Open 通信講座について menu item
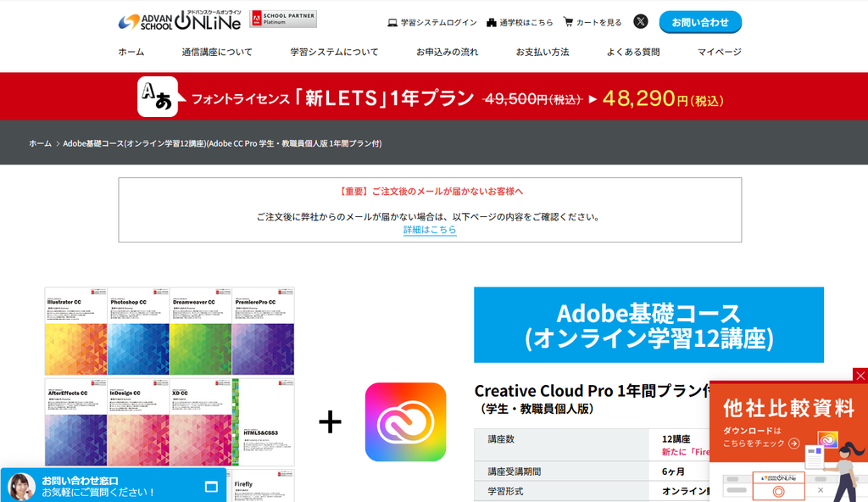 [217, 52]
